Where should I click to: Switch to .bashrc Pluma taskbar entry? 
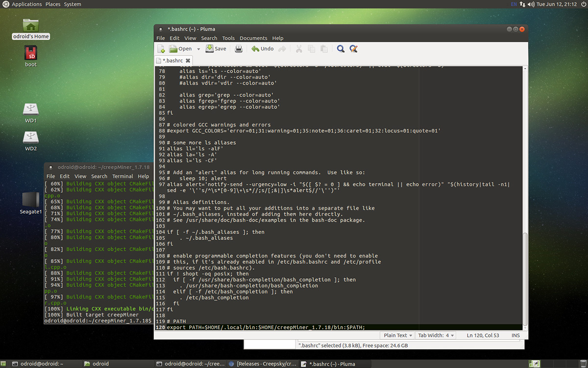tap(334, 364)
